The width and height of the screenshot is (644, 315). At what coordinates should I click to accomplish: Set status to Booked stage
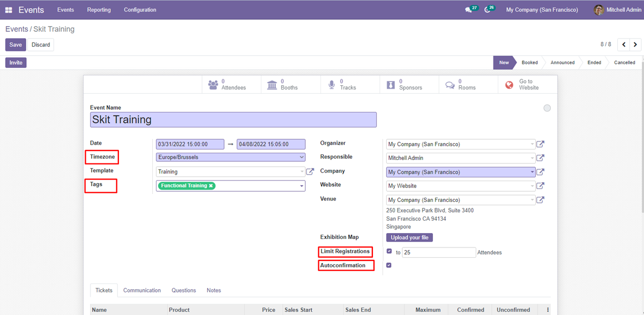click(529, 63)
